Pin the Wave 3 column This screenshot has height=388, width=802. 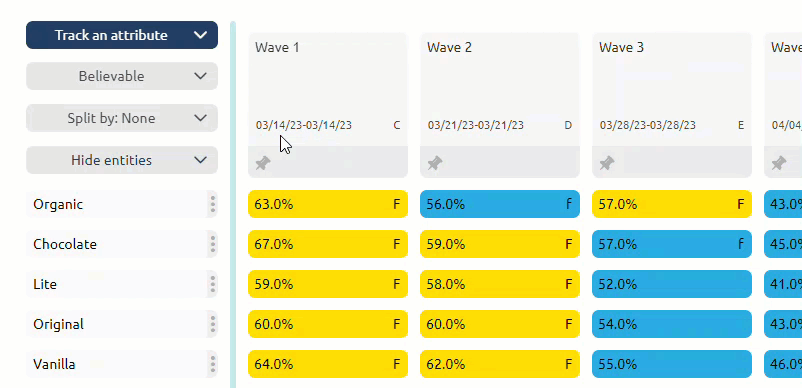click(x=607, y=163)
